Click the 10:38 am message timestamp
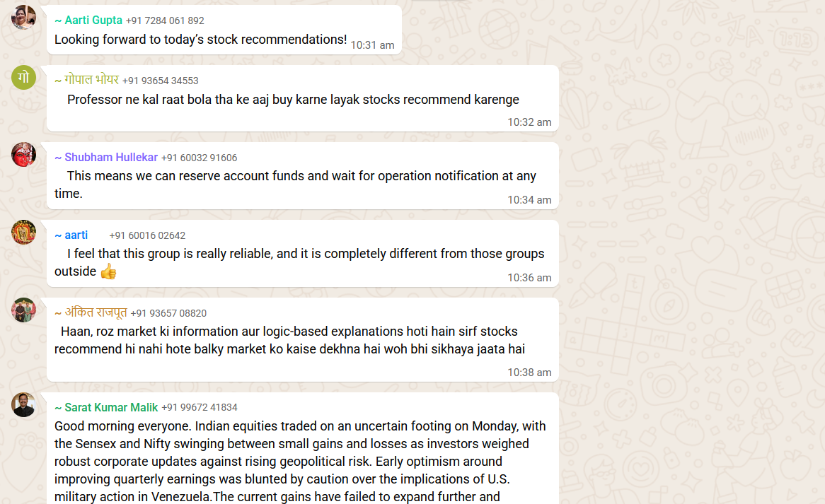Viewport: 825px width, 504px height. coord(529,372)
